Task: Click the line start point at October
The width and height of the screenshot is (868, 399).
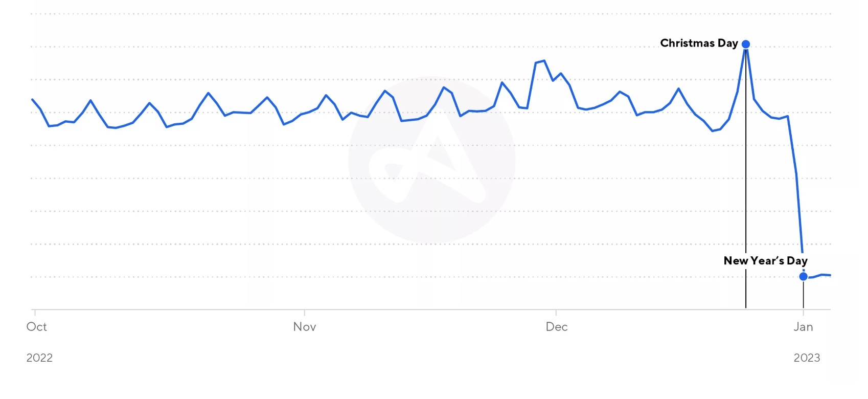Action: 32,99
